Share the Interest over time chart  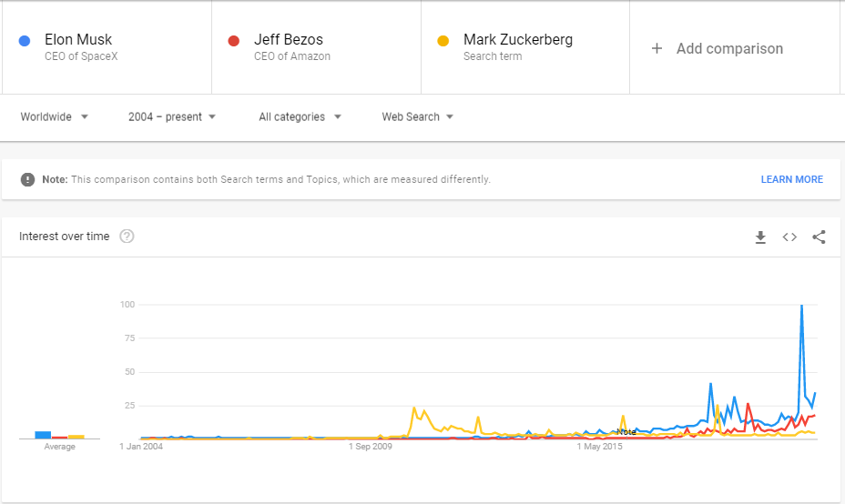point(819,237)
